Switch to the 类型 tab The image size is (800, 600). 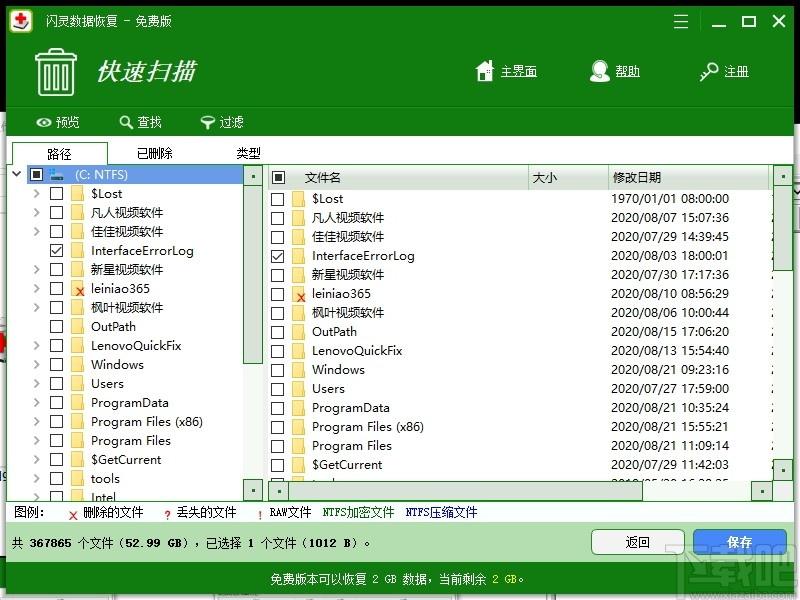[x=248, y=153]
